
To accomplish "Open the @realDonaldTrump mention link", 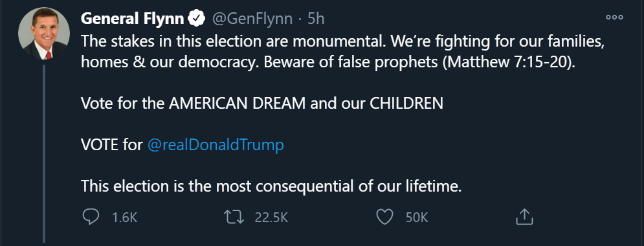I will click(216, 145).
